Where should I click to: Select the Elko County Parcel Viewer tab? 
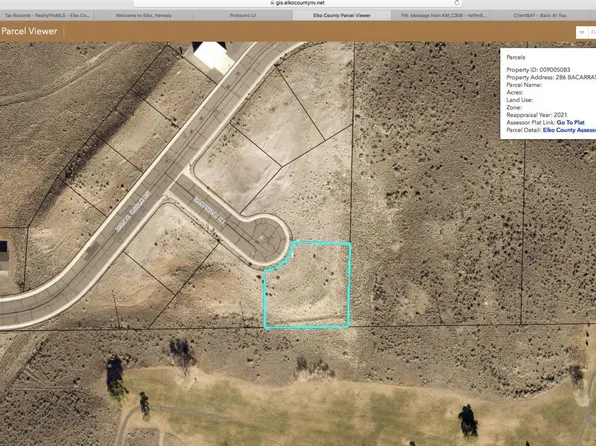(342, 16)
